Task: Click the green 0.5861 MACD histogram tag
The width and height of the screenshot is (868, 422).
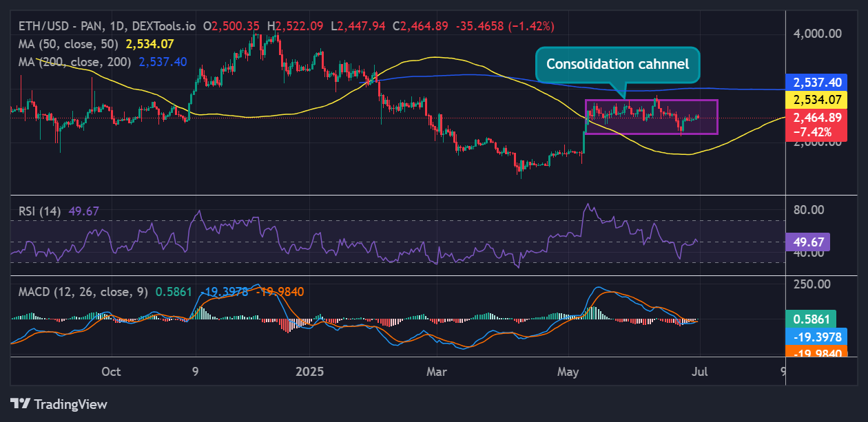Action: tap(812, 319)
